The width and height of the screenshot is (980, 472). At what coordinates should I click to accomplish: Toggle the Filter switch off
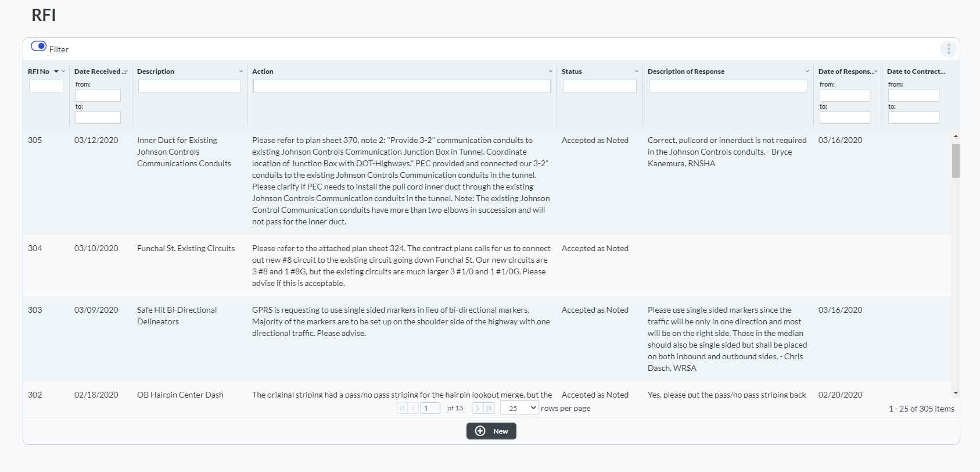[39, 46]
